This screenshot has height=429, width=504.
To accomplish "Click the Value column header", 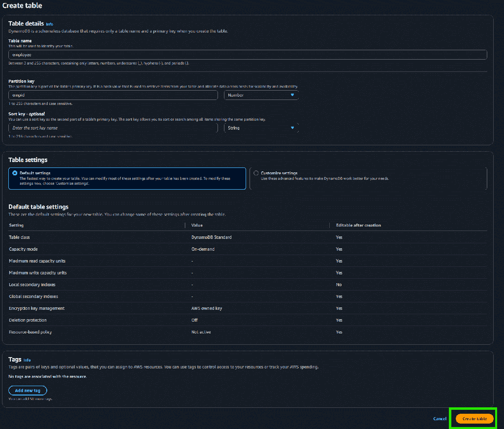I will point(197,226).
